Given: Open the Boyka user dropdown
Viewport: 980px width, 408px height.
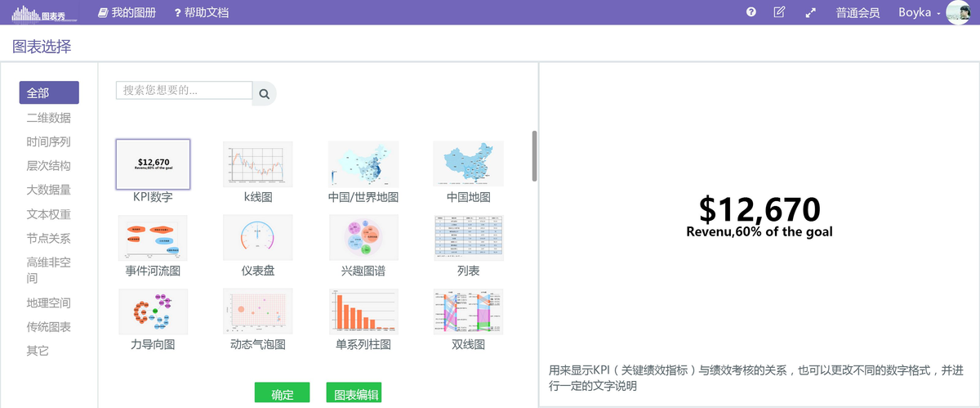Looking at the screenshot, I should point(920,12).
